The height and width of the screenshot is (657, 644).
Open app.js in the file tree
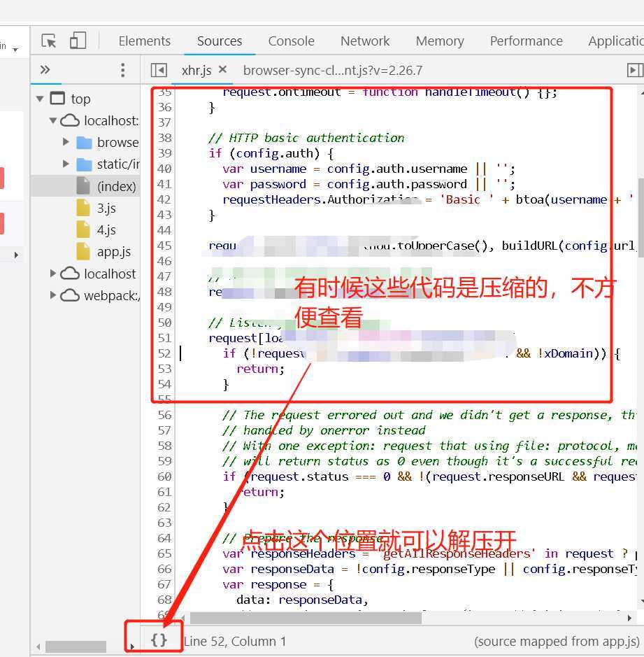[x=113, y=252]
